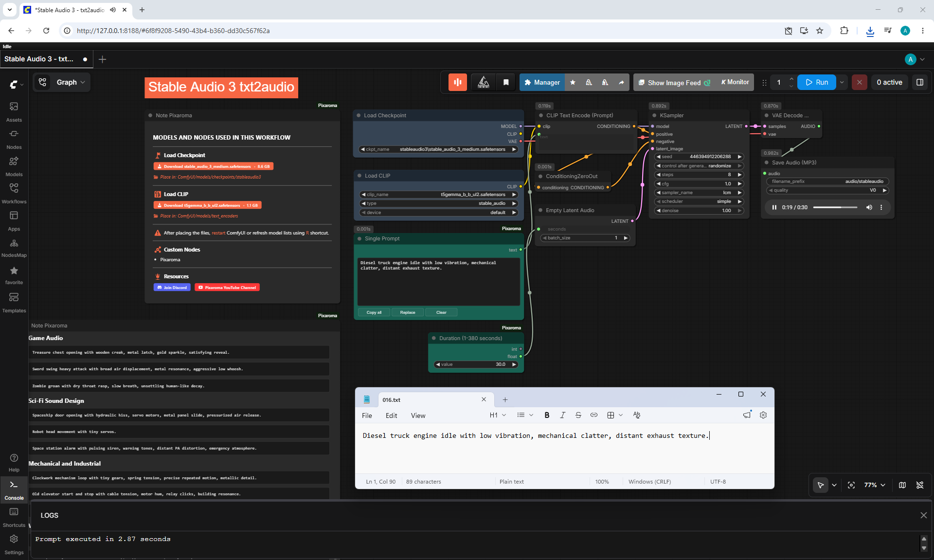Screen dimensions: 934x560
Task: Open the Apps sidebar panel
Action: coord(14,221)
